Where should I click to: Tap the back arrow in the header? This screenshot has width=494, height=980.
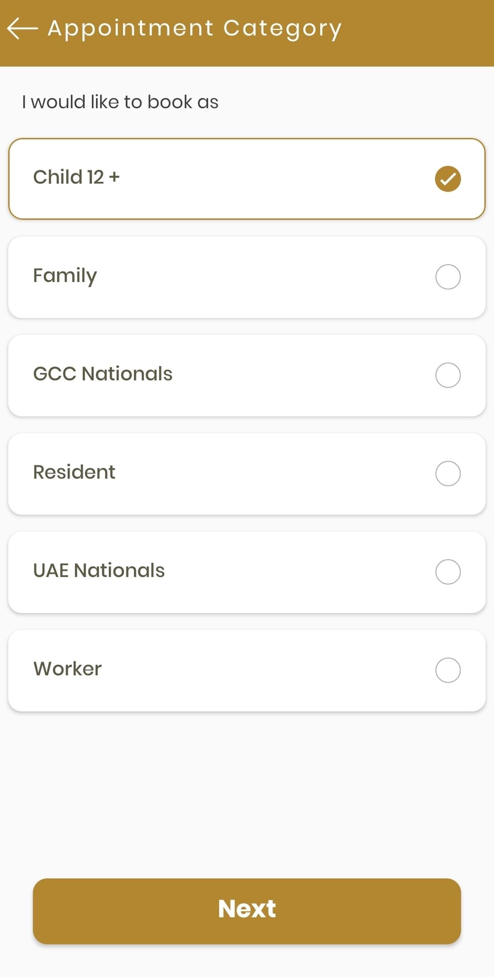point(22,28)
